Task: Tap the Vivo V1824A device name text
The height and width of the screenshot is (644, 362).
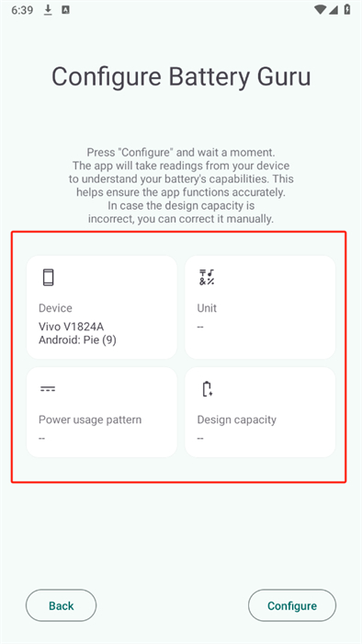Action: pos(72,327)
